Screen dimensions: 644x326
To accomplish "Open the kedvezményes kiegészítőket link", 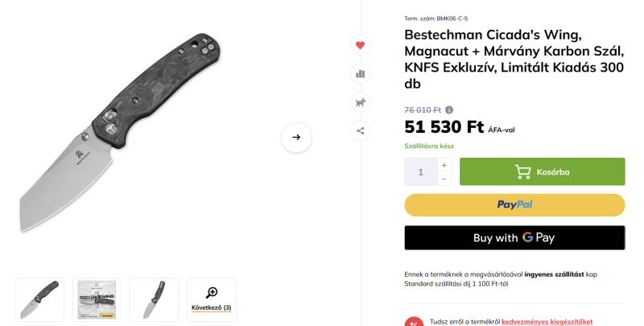I will click(547, 321).
